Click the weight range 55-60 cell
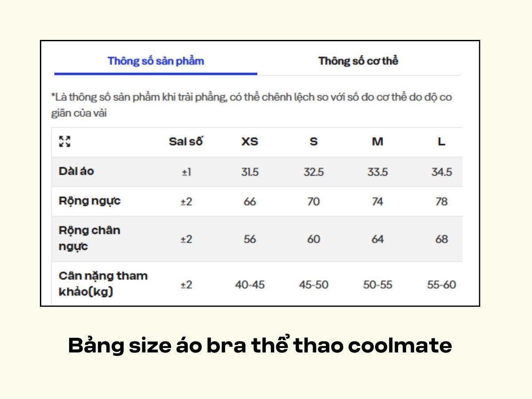Screen dimensions: 532x399 coord(441,285)
